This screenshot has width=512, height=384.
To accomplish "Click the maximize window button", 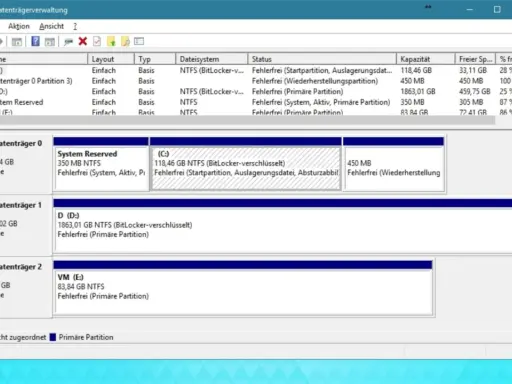I will (x=497, y=9).
